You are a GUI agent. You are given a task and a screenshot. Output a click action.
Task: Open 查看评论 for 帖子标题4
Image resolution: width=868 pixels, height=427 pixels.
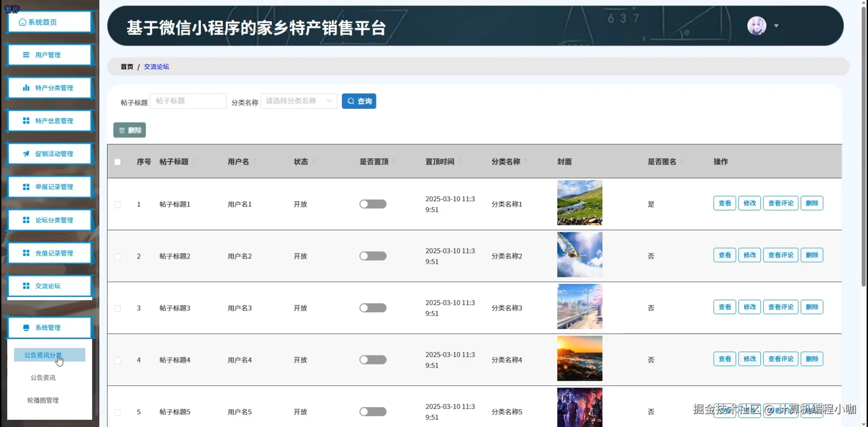point(780,359)
